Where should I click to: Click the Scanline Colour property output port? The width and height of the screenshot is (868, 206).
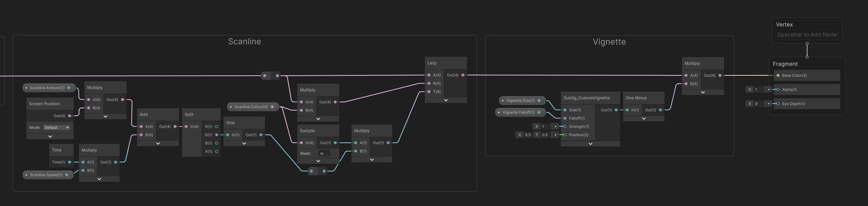click(x=272, y=107)
